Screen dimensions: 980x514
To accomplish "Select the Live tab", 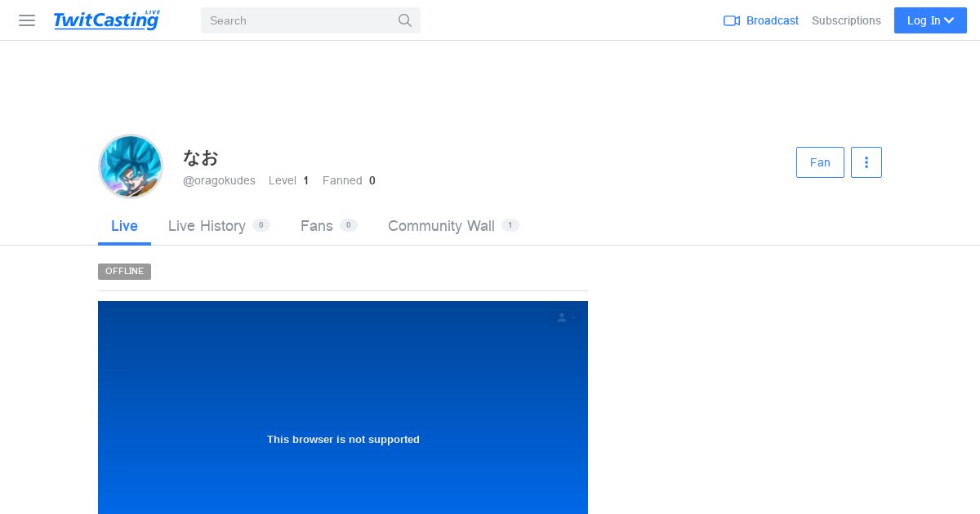I will [124, 226].
